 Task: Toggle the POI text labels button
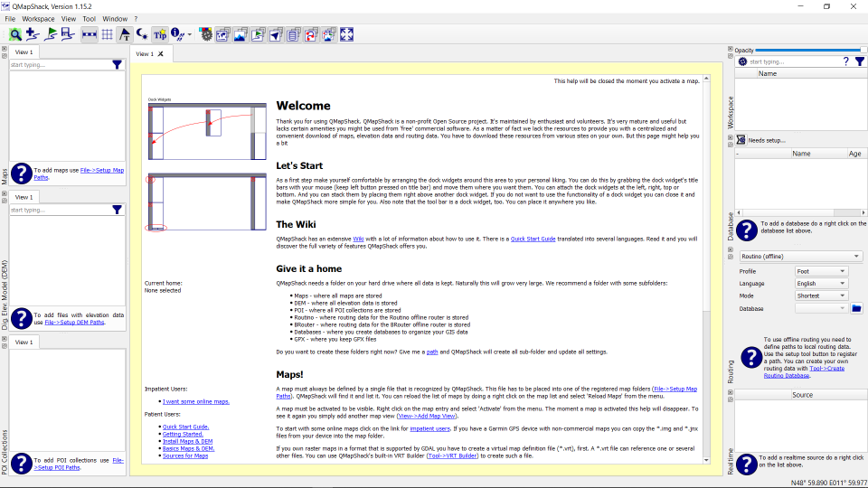(x=125, y=35)
